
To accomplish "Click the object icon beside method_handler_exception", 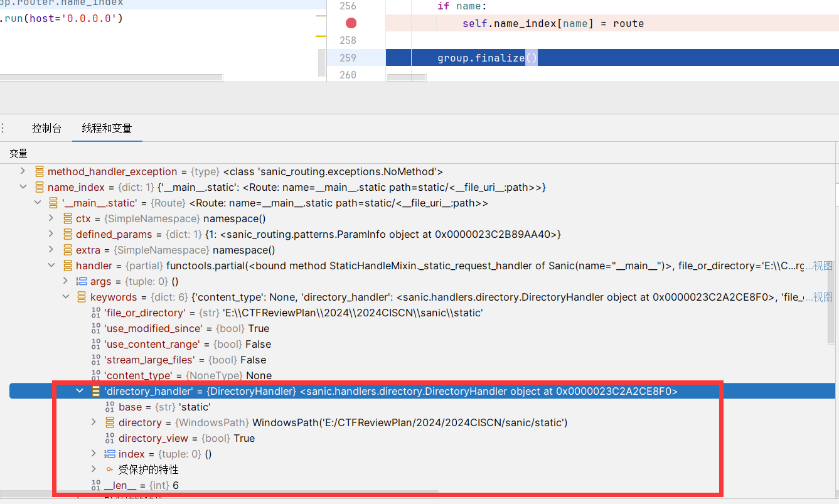I will tap(39, 171).
